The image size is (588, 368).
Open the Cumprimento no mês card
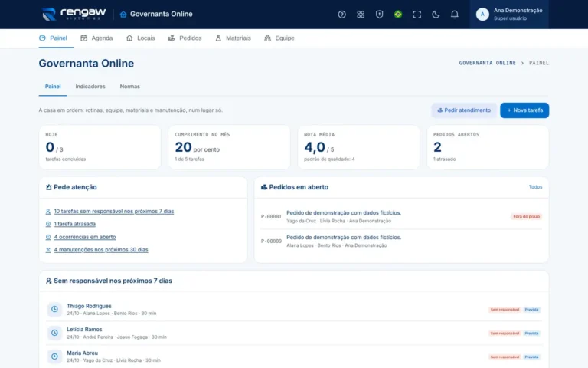point(229,147)
